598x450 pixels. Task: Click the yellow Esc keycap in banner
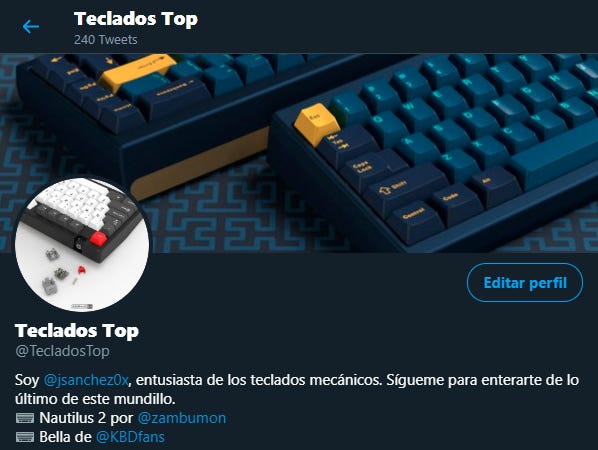316,124
